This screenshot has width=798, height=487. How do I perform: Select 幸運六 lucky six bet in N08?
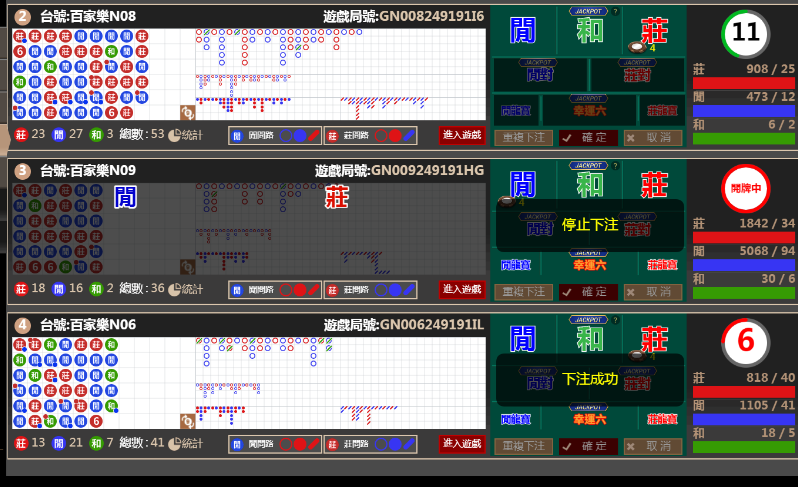588,110
